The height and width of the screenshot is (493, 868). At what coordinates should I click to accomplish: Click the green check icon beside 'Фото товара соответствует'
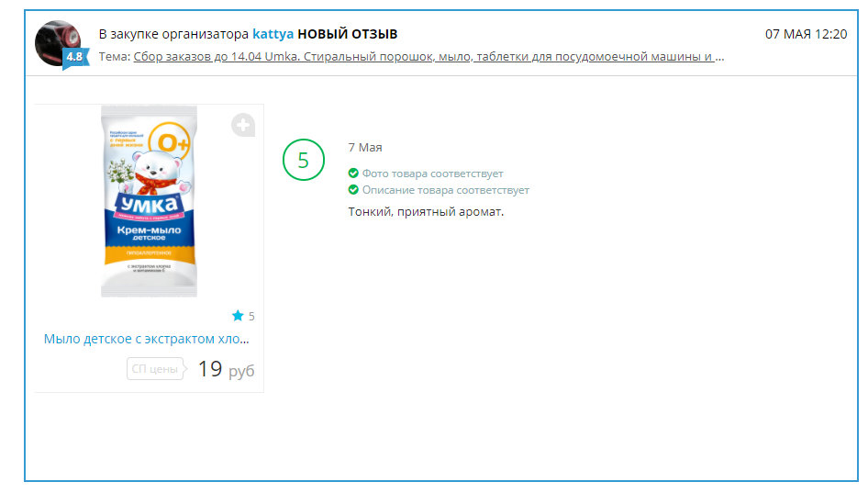pos(353,174)
